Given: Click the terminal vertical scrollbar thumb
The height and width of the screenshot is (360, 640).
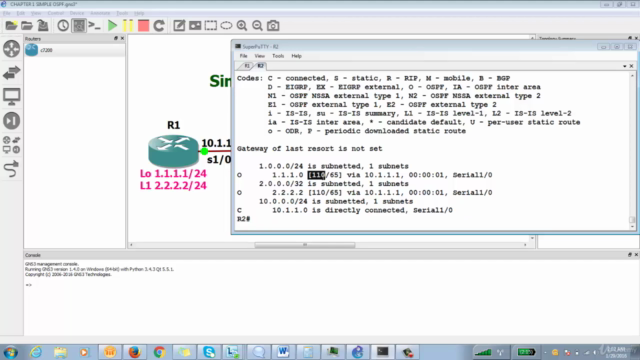Looking at the screenshot, I should click(x=632, y=220).
